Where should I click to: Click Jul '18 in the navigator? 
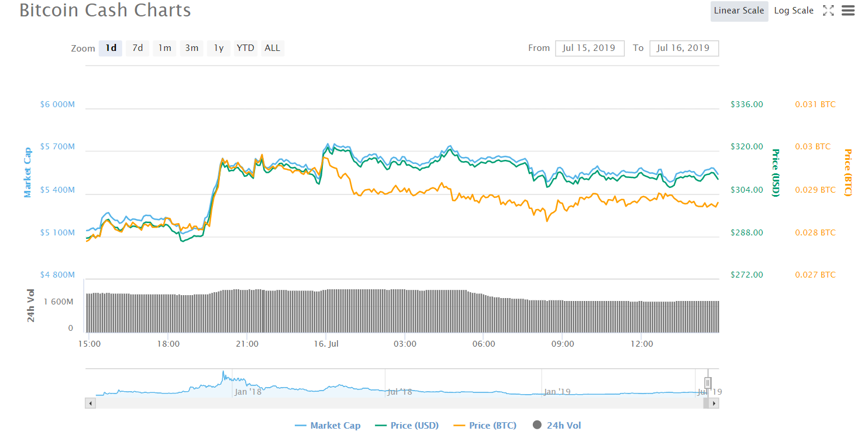pyautogui.click(x=401, y=391)
